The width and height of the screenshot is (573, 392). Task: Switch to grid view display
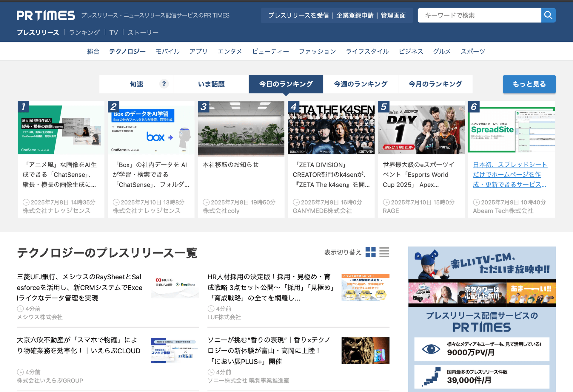pyautogui.click(x=370, y=252)
